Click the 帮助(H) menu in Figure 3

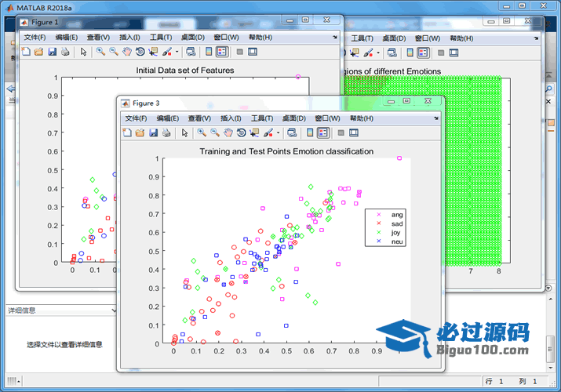coord(362,118)
